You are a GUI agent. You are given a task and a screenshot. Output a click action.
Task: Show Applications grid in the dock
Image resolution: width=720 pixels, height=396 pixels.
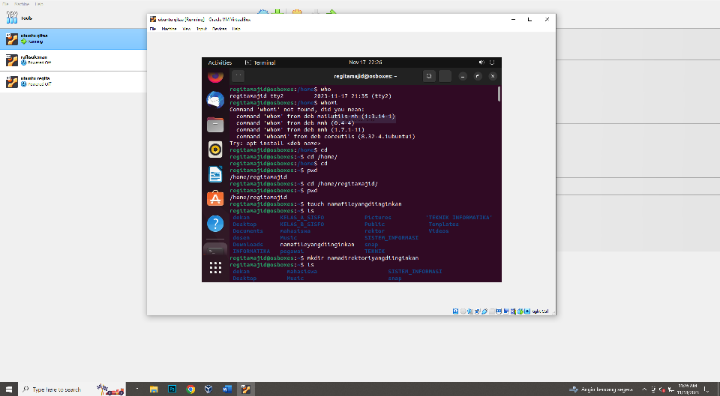click(x=215, y=267)
